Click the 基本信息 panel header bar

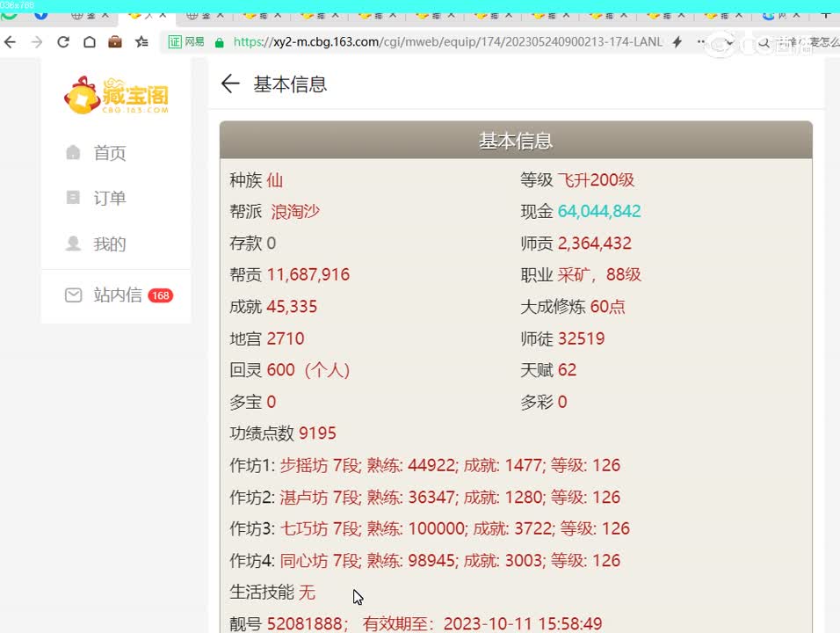516,141
